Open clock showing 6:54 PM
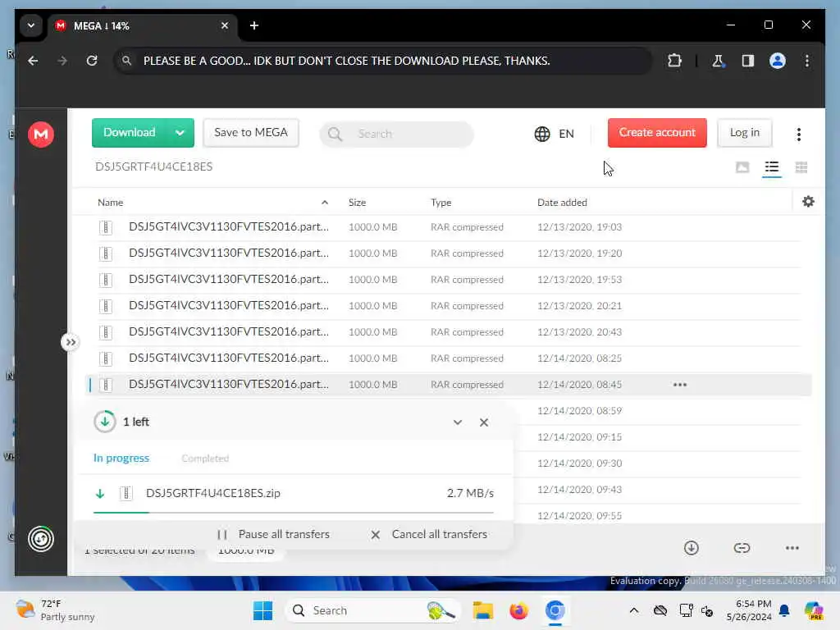Viewport: 840px width, 630px height. tap(748, 610)
